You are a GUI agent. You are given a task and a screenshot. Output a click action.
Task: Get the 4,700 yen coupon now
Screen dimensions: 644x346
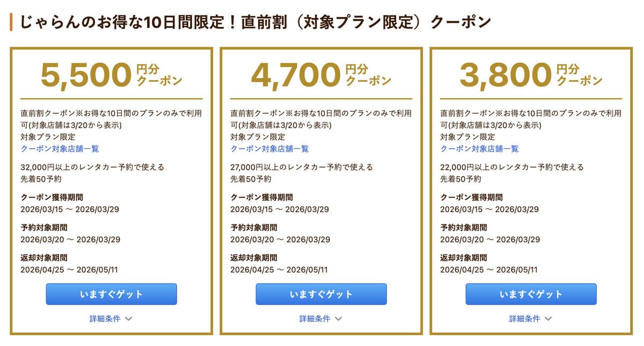[321, 294]
